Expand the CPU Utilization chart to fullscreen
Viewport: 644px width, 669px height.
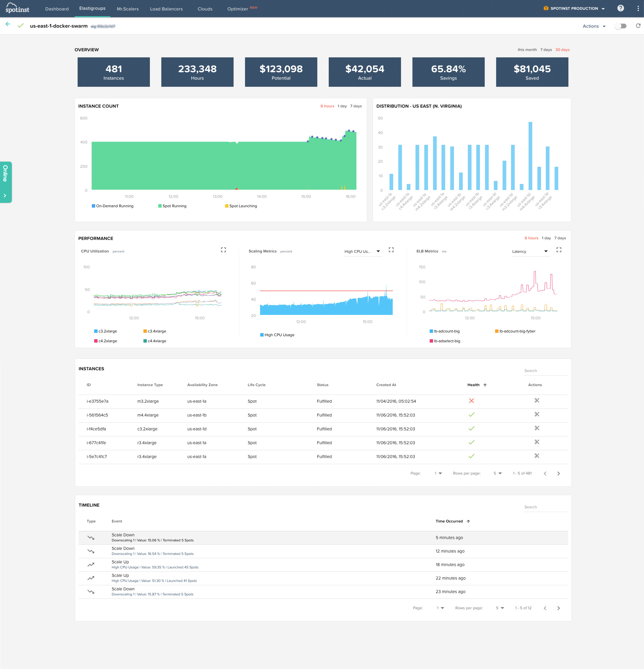coord(223,250)
